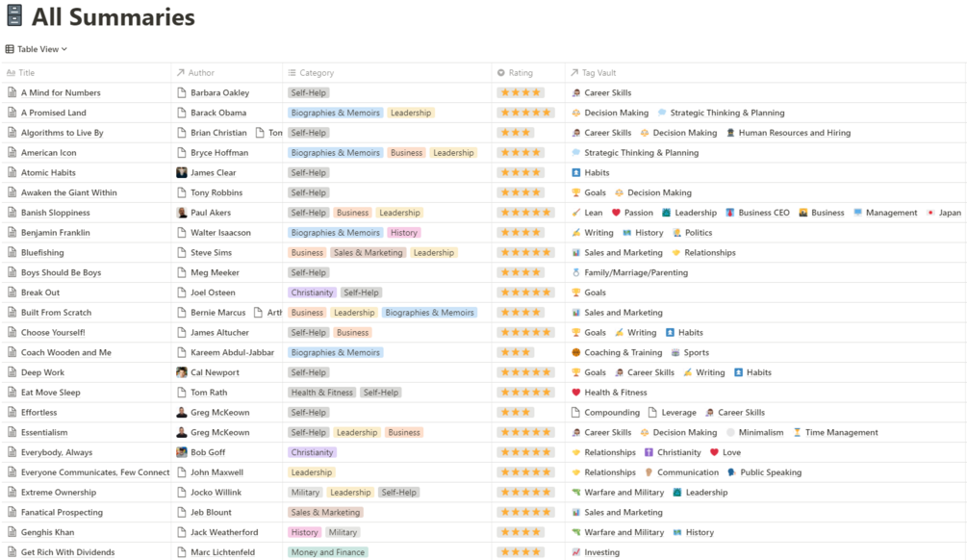Viewport: 967px width, 560px height.
Task: Click Politics tag in Benjamin Franklin row
Action: [x=699, y=233]
